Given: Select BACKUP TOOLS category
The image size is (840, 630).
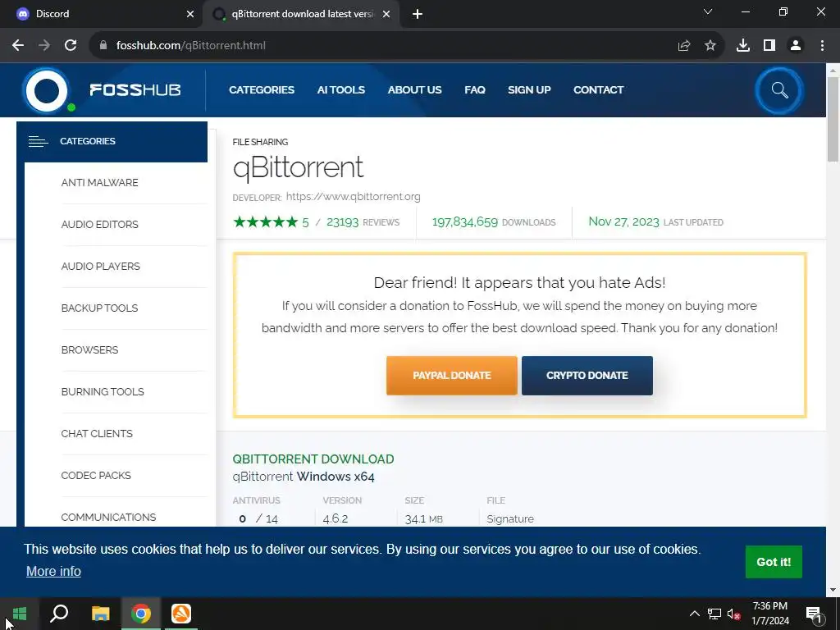Looking at the screenshot, I should coord(99,308).
